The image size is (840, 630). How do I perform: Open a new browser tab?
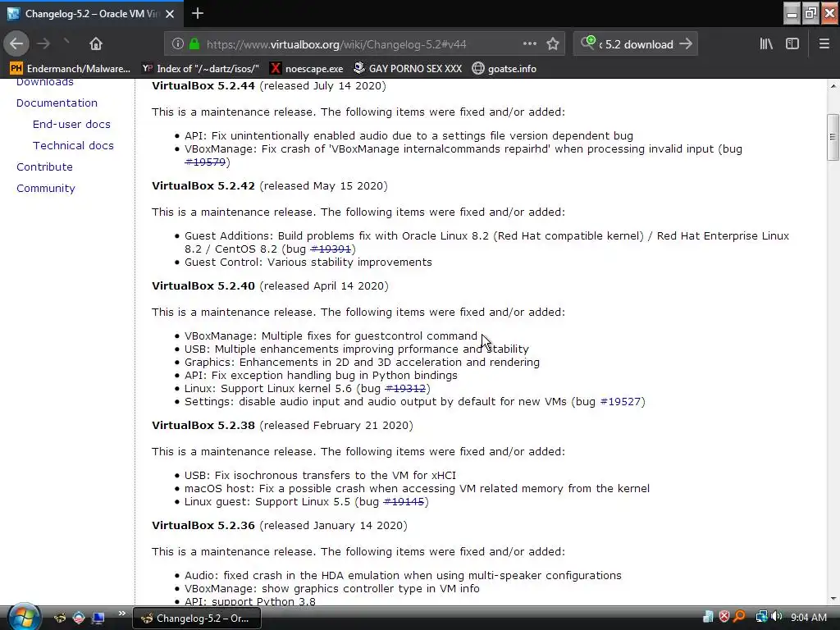198,13
